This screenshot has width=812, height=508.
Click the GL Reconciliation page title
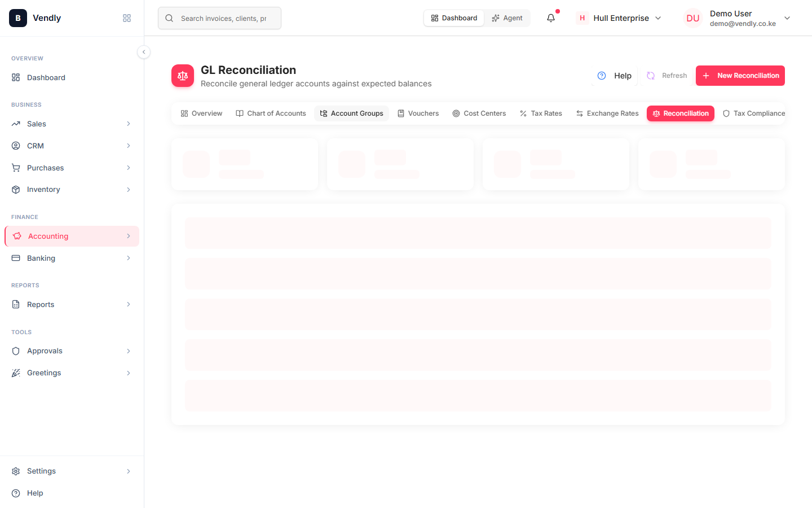[248, 70]
